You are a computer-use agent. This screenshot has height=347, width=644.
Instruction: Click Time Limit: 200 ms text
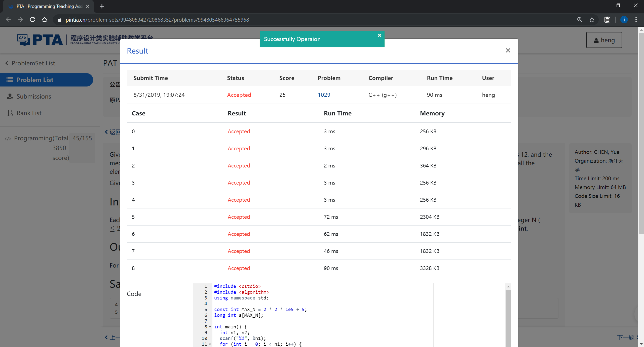click(597, 178)
